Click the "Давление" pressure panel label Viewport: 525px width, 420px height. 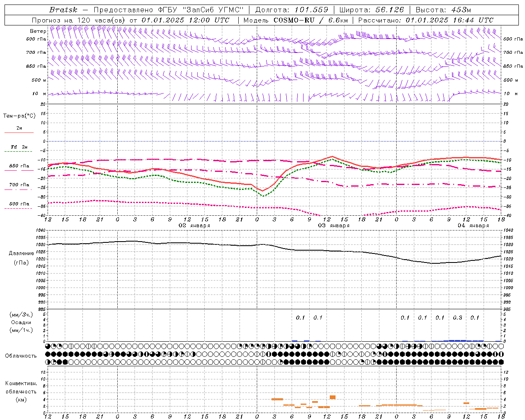click(x=21, y=253)
